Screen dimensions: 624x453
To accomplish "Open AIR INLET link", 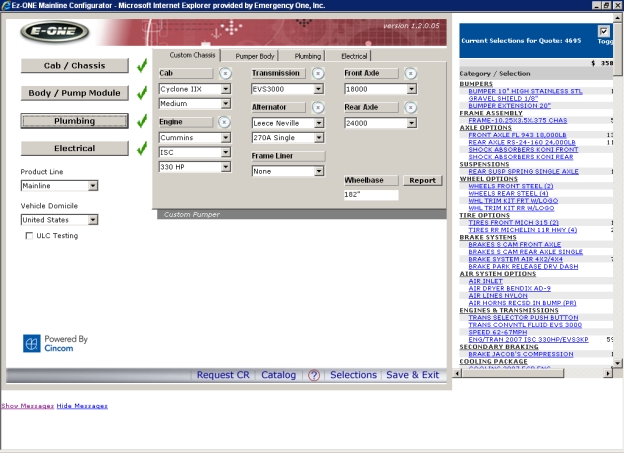I will pyautogui.click(x=486, y=281).
